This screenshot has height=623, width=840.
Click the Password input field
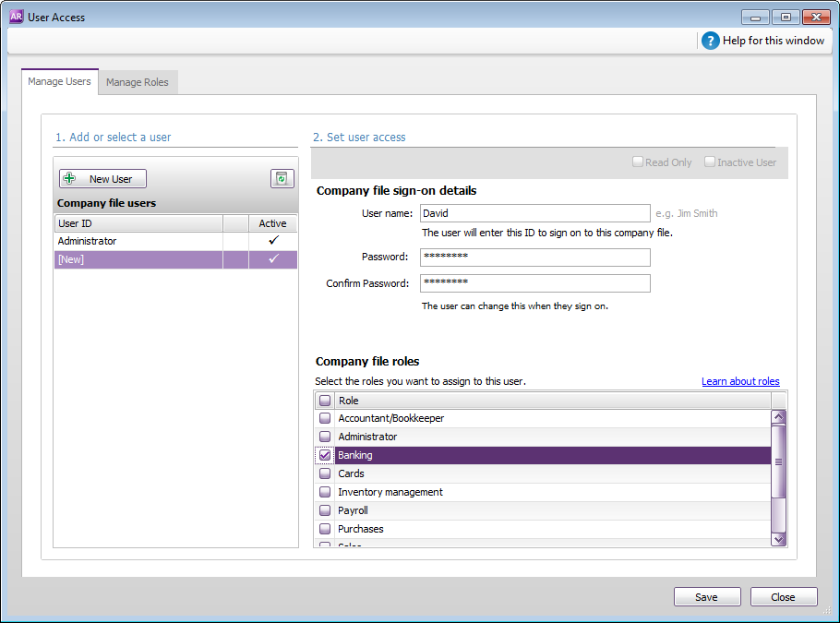535,258
